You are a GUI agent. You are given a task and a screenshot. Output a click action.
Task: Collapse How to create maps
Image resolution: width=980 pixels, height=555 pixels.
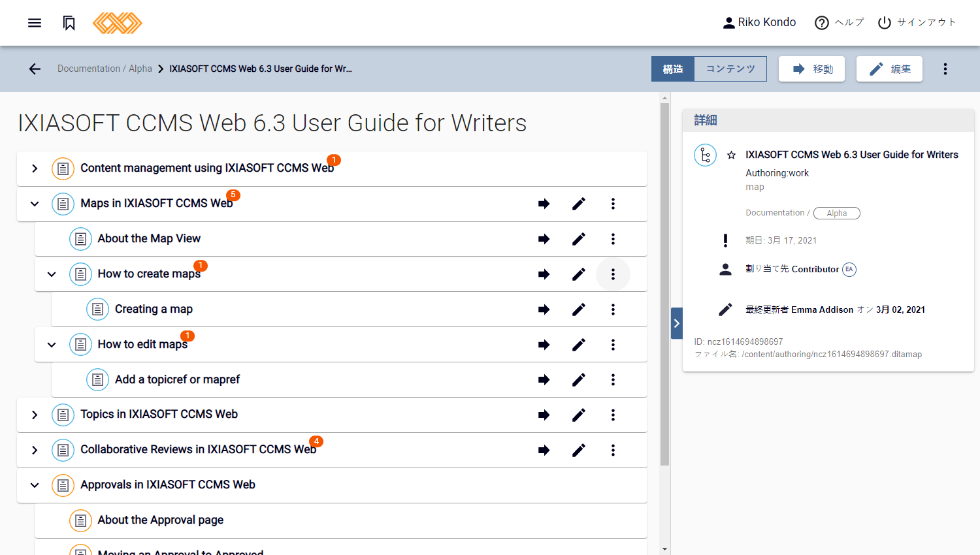[52, 274]
